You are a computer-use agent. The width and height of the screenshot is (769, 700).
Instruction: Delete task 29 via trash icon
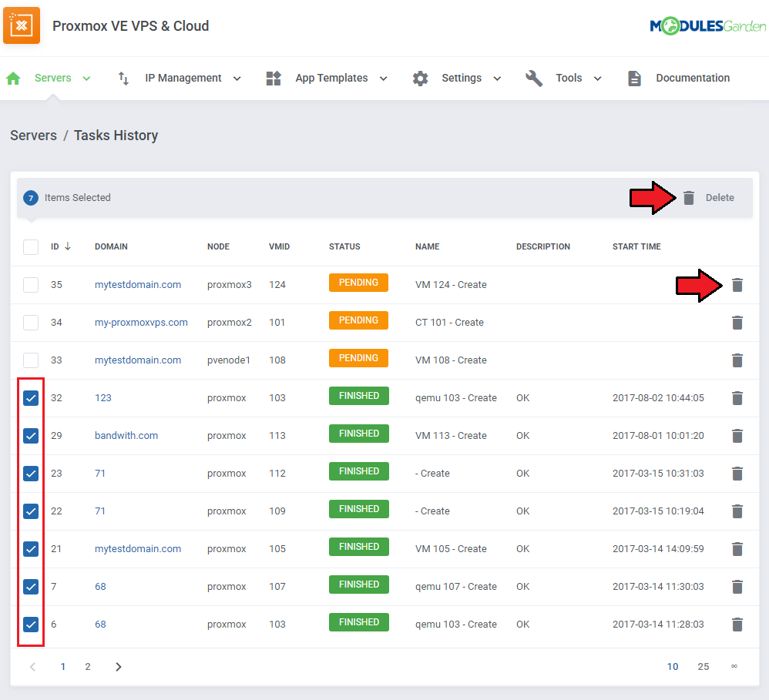click(737, 436)
